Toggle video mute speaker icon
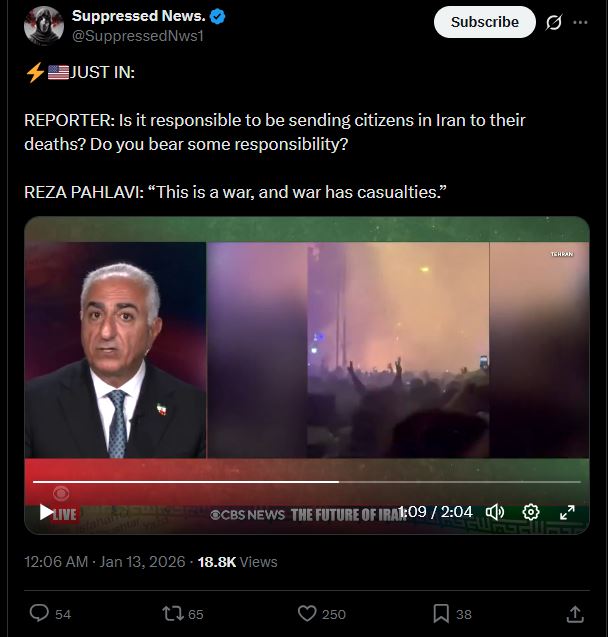 coord(495,512)
